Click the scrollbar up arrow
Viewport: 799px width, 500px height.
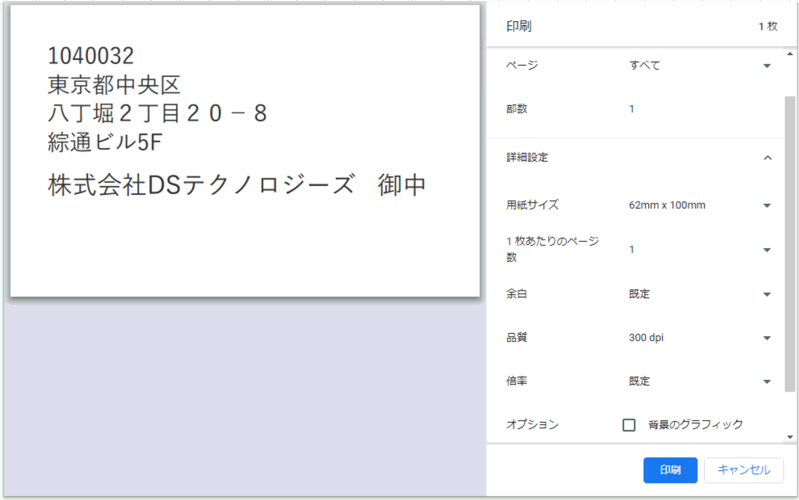[x=790, y=54]
